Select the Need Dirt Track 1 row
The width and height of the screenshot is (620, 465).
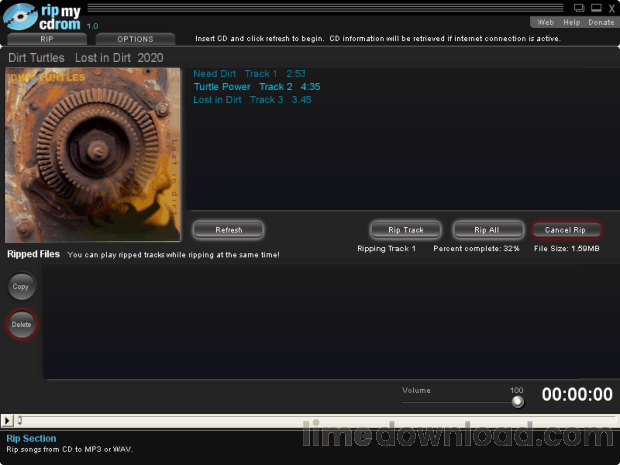point(249,74)
